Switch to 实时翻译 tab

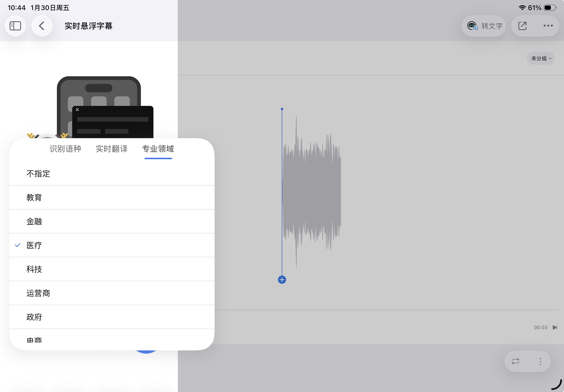(x=111, y=149)
